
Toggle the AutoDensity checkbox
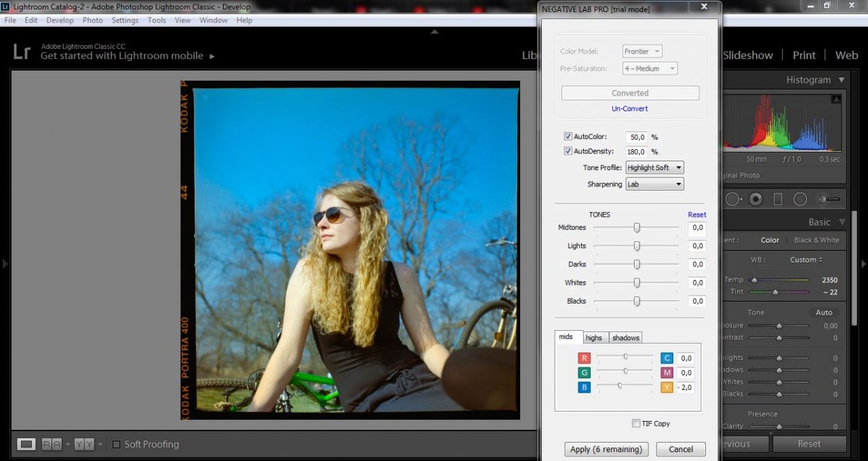568,151
